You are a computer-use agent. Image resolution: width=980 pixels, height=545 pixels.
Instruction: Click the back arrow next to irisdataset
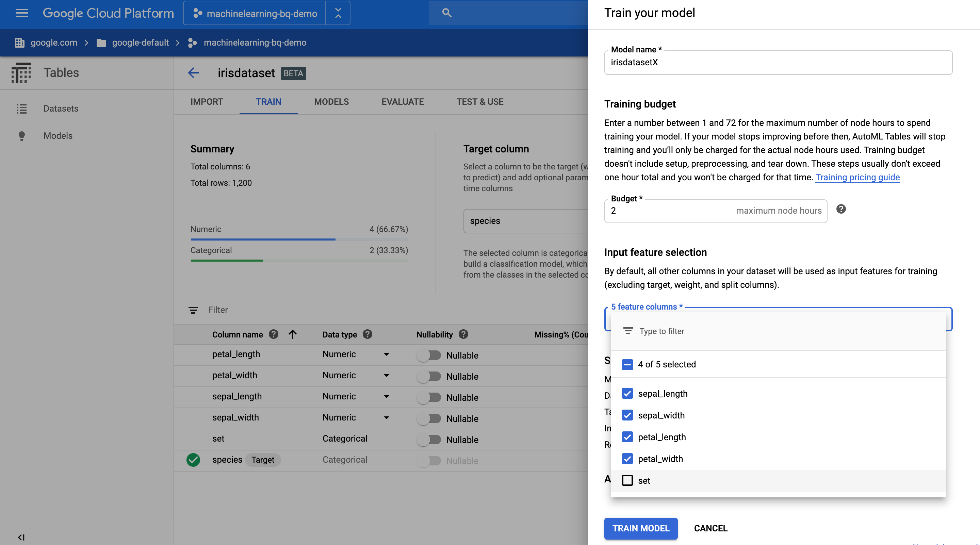[x=194, y=73]
